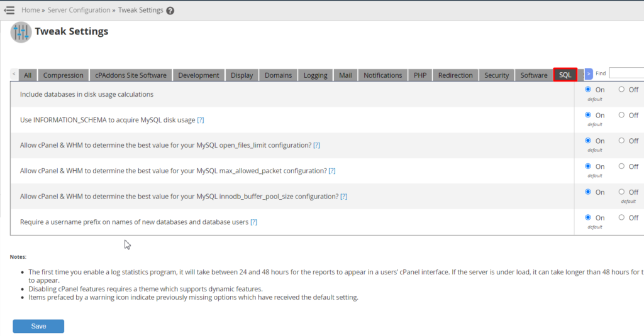Open the Display tab

[x=242, y=75]
